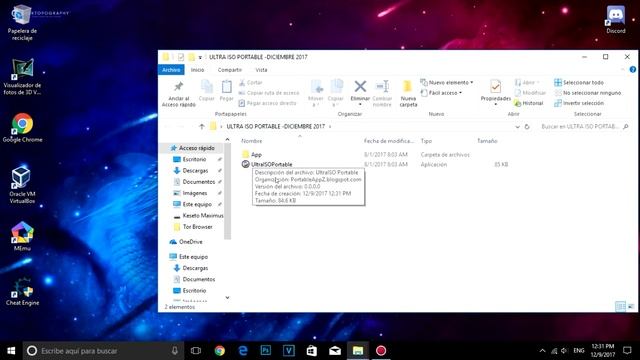Open Microsoft Edge from the taskbar
This screenshot has height=360, width=640.
click(x=243, y=351)
